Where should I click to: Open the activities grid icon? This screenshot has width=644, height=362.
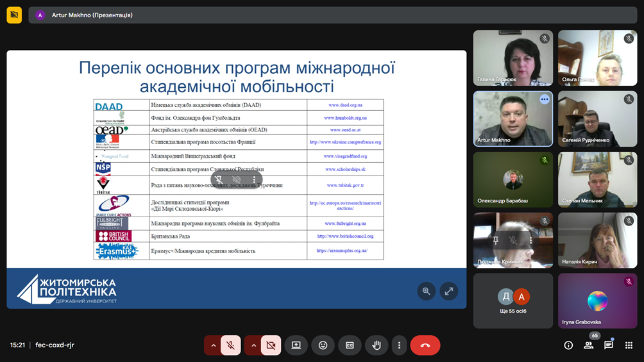pyautogui.click(x=629, y=345)
